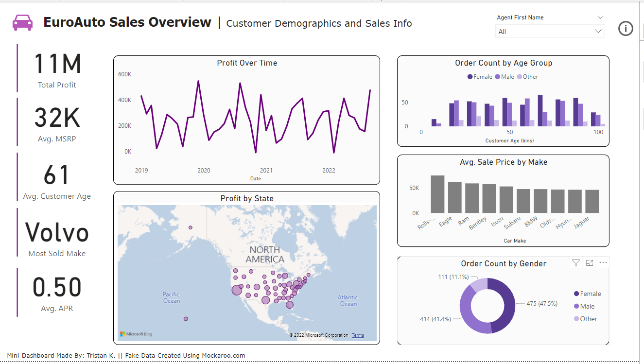This screenshot has width=644, height=364.
Task: Select the light purple Other donut segment
Action: [479, 285]
